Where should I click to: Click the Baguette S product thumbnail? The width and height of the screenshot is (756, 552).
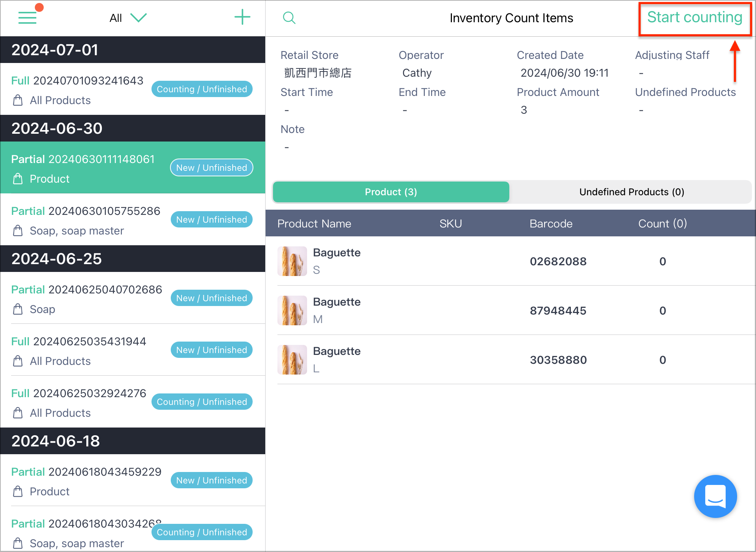[292, 261]
